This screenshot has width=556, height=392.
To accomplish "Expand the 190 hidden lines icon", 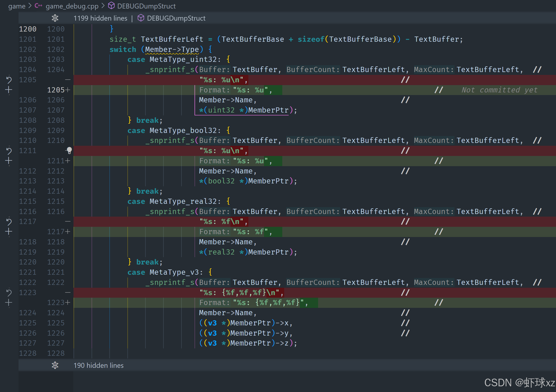I will [x=55, y=365].
